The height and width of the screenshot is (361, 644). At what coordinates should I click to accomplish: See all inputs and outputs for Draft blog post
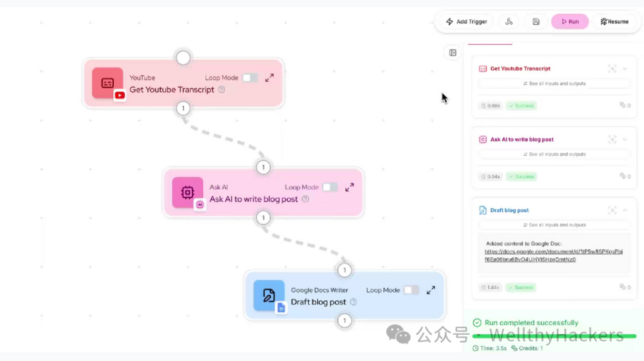click(x=555, y=225)
